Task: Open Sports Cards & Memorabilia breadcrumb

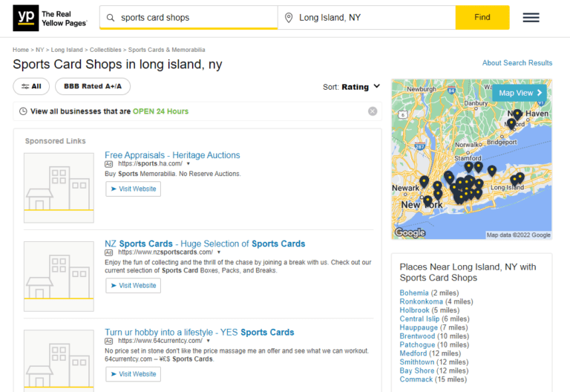Action: click(166, 50)
